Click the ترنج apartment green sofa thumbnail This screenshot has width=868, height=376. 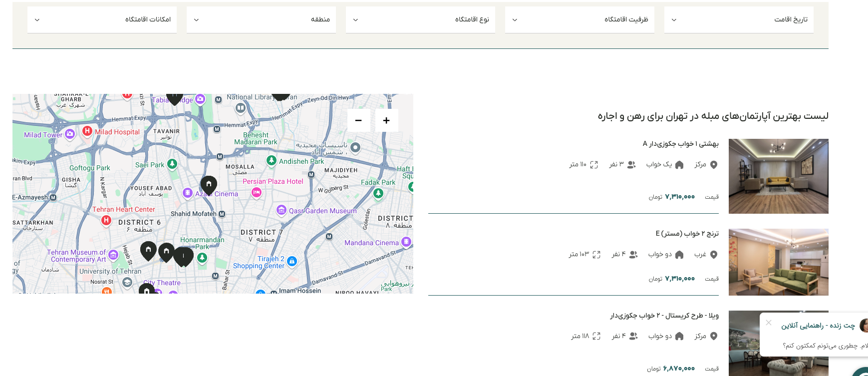(779, 262)
